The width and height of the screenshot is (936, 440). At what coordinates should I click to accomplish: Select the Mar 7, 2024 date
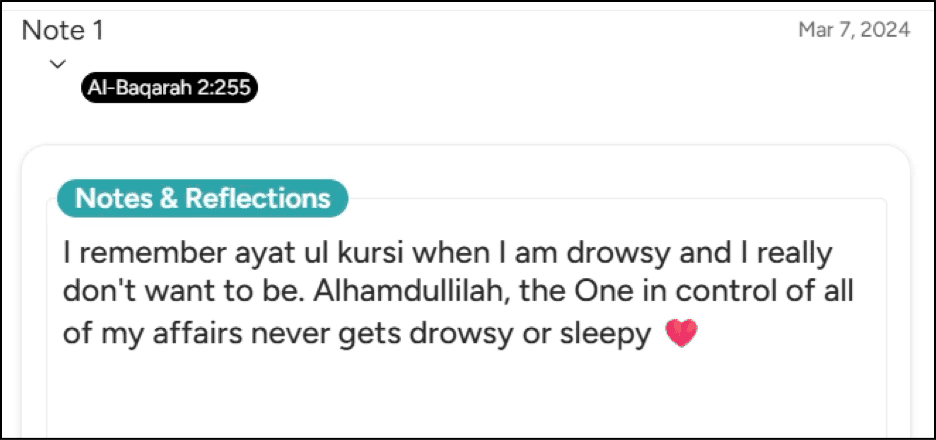854,30
